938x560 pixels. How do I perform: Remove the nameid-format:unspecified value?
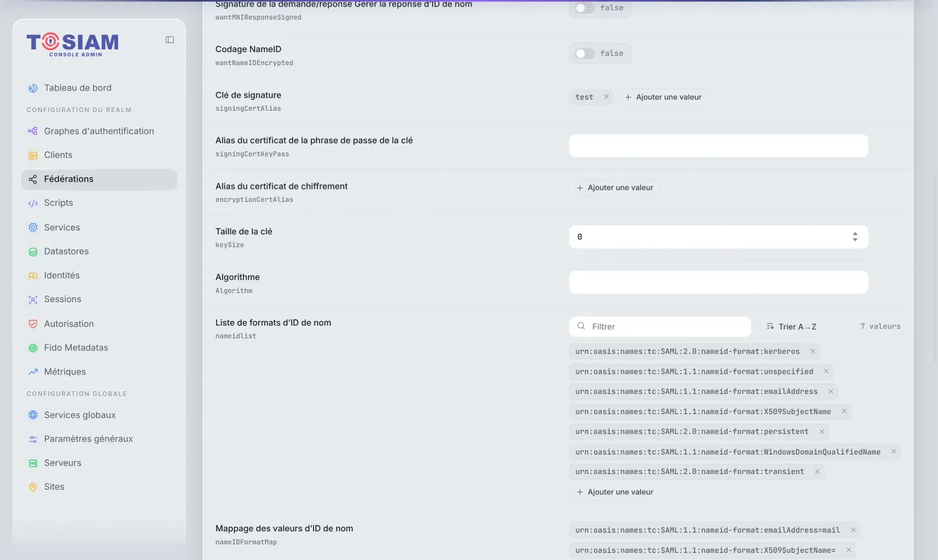827,371
